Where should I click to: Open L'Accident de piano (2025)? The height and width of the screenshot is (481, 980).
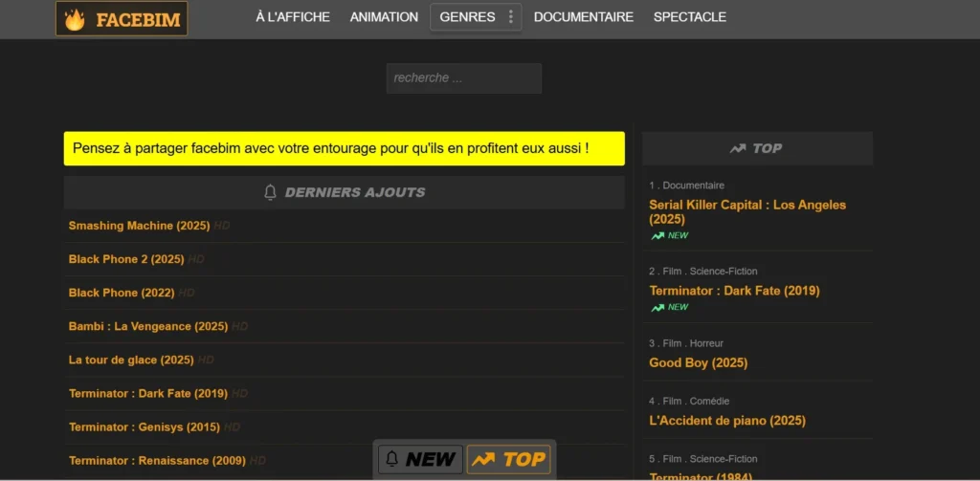click(726, 421)
